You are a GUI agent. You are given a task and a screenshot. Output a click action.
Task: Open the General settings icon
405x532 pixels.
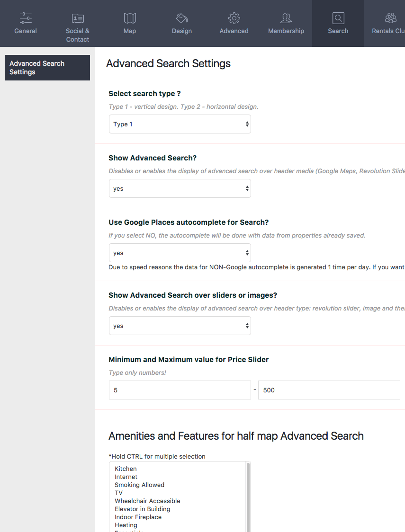coord(25,18)
